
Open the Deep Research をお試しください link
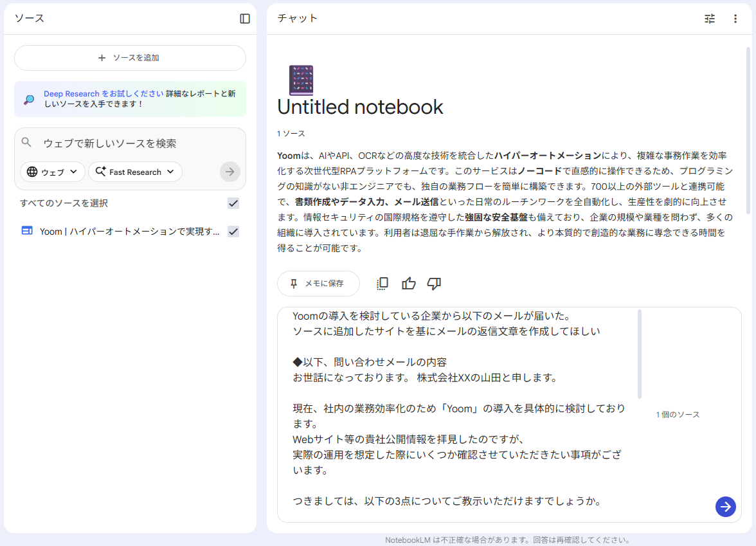[104, 94]
